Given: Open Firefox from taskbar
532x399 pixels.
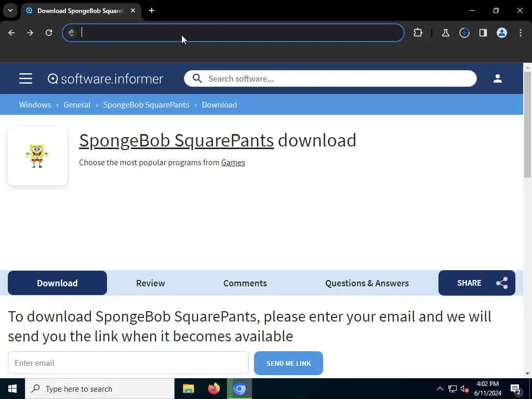Looking at the screenshot, I should point(214,389).
